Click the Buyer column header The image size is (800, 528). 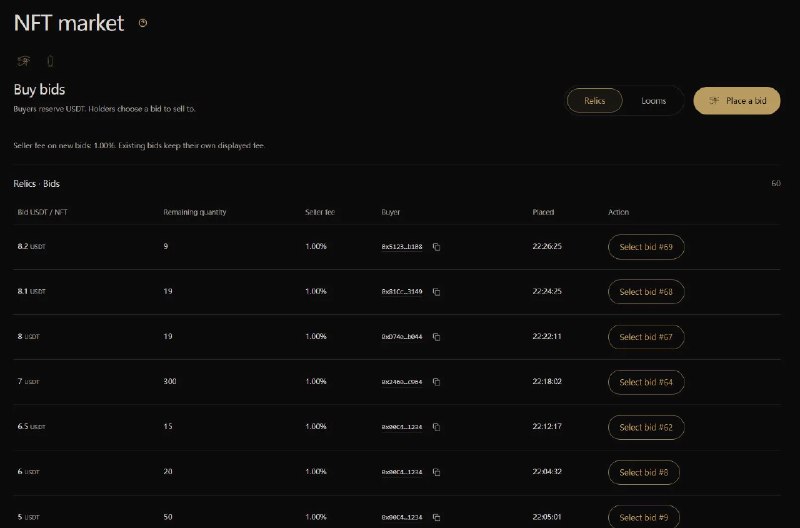click(391, 212)
